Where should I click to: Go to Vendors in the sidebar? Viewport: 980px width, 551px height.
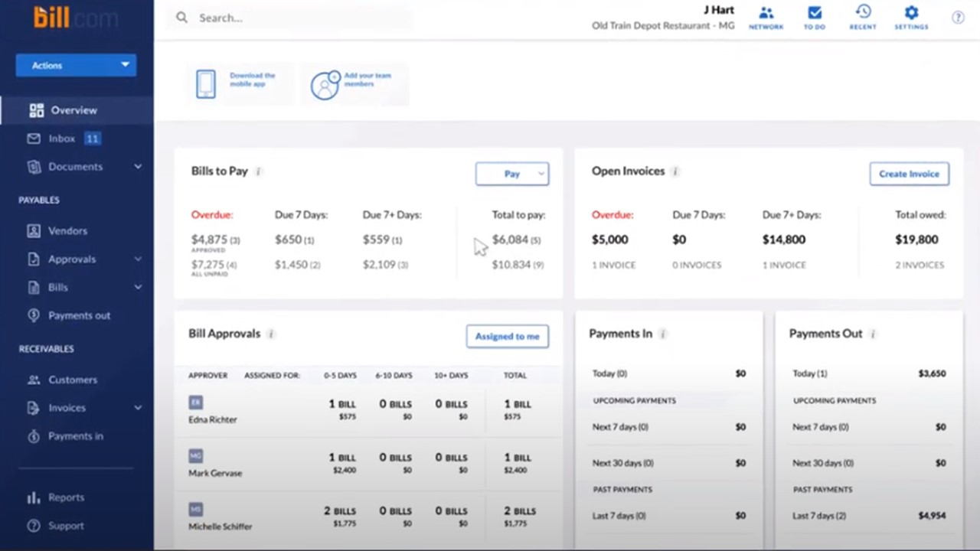pos(67,230)
